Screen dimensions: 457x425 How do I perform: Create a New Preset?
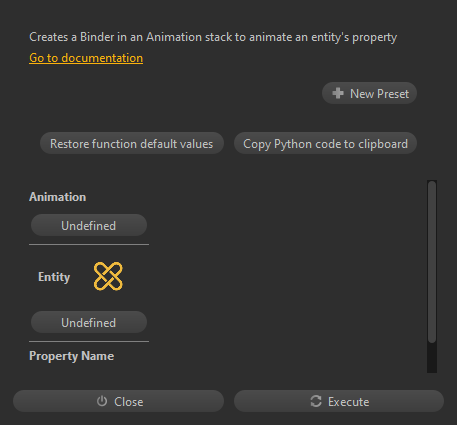click(369, 93)
